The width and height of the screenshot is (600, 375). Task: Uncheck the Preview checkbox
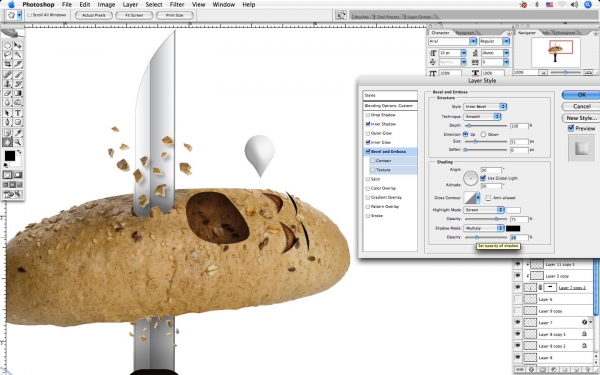pyautogui.click(x=571, y=128)
